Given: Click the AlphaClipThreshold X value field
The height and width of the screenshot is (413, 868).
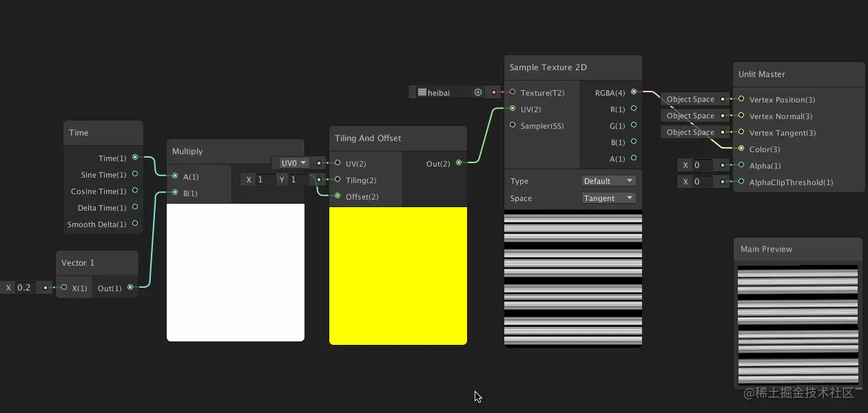Looking at the screenshot, I should click(703, 182).
